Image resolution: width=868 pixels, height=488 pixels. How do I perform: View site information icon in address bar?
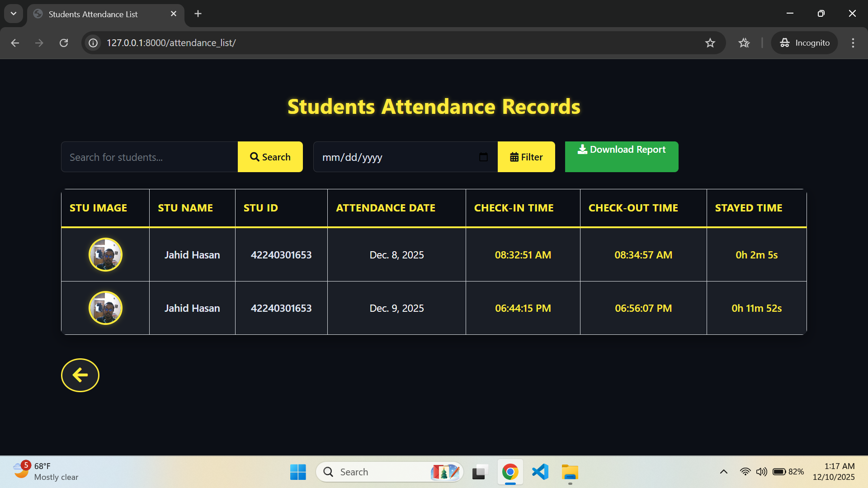93,43
